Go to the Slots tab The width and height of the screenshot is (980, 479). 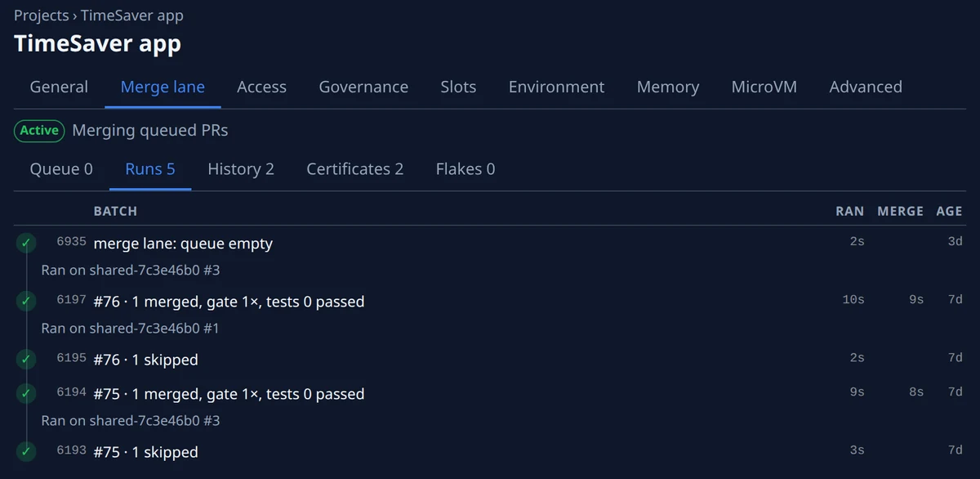pos(458,87)
